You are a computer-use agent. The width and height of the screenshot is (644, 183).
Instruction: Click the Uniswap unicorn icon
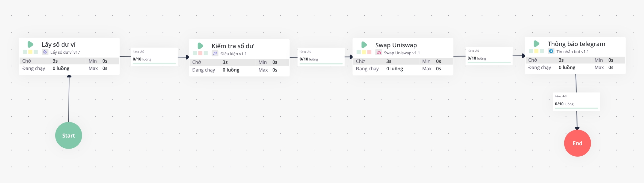point(379,53)
